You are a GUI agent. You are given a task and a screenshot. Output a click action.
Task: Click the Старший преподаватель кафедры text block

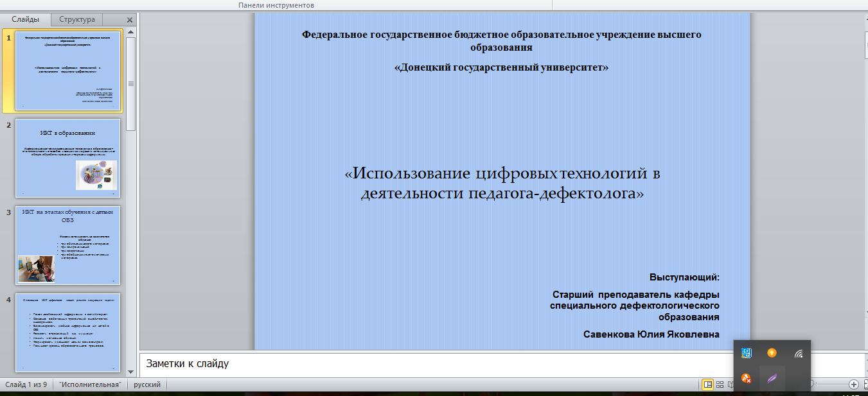point(635,306)
